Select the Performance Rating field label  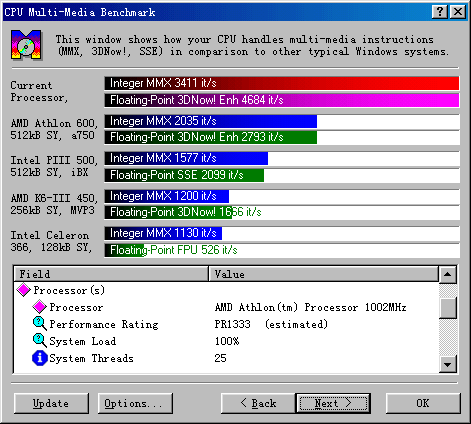pos(104,324)
